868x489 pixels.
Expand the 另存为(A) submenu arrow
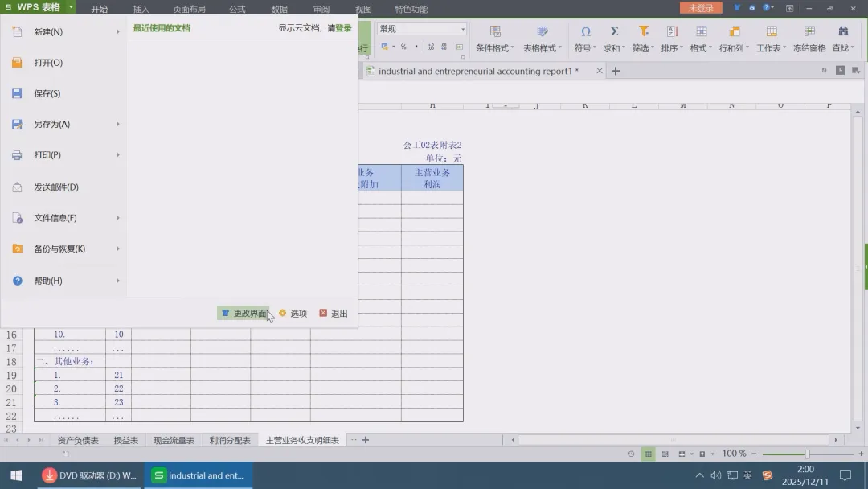(118, 125)
